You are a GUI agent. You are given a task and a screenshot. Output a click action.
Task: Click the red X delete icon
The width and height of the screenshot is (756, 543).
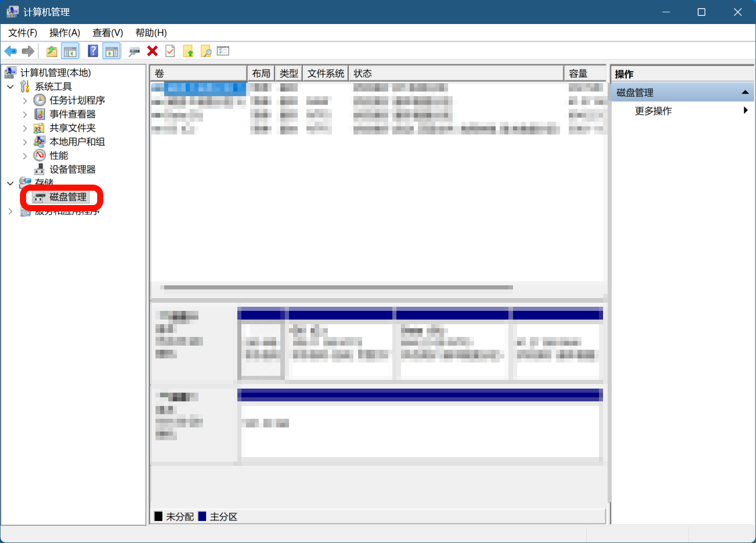(x=152, y=51)
